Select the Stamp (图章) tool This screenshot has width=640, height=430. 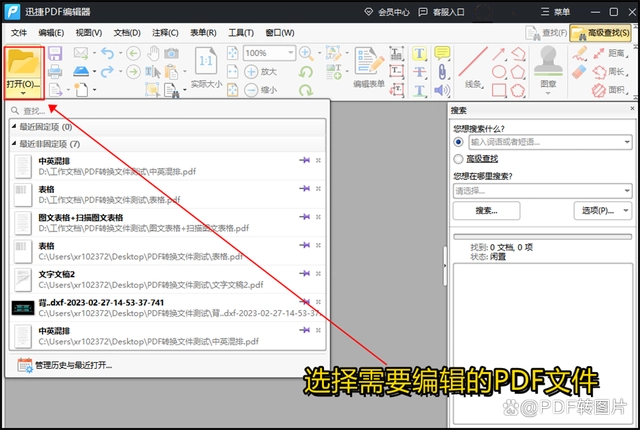(x=548, y=61)
